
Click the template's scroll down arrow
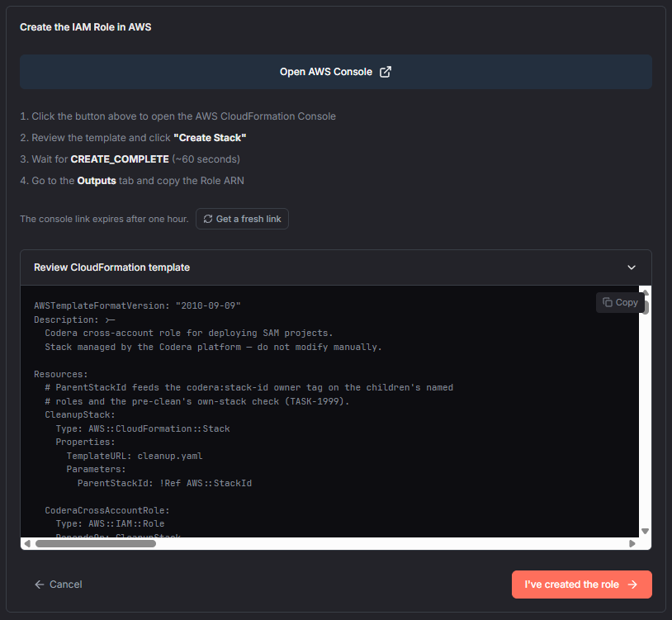coord(645,532)
